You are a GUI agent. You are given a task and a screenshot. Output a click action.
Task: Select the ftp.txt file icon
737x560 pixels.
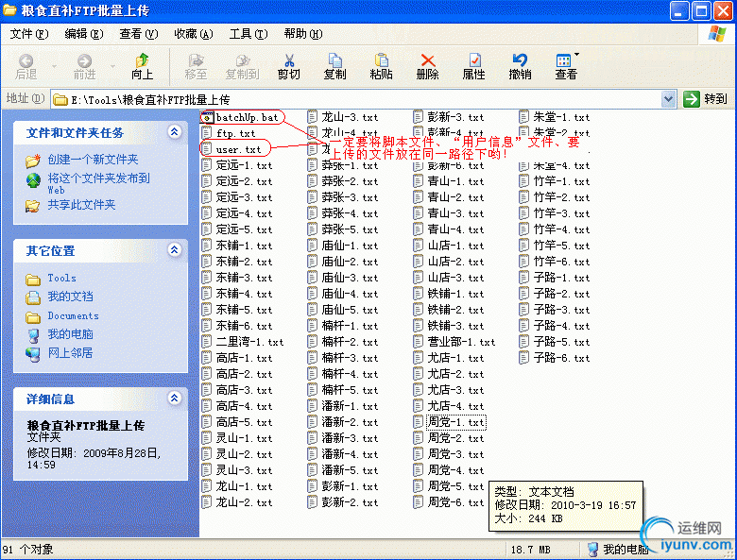206,133
